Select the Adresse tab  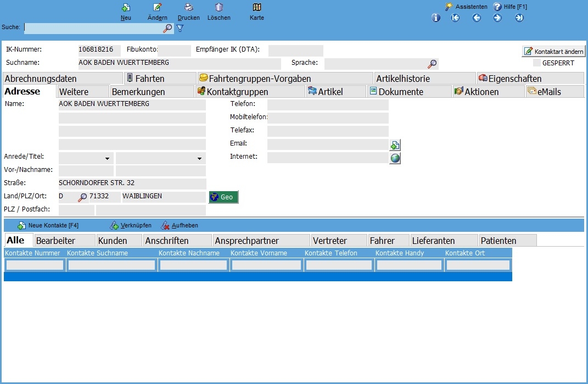click(29, 91)
